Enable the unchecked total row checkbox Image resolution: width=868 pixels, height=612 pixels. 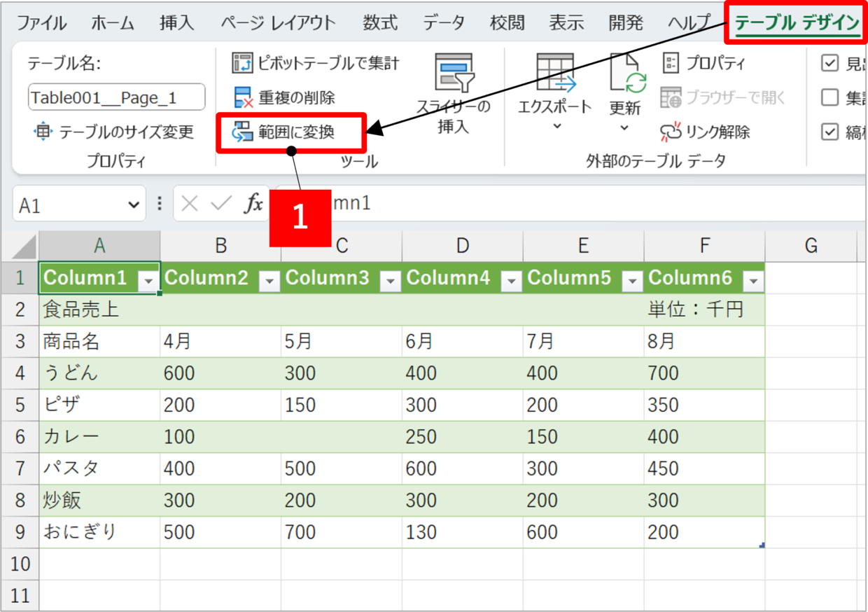coord(829,97)
